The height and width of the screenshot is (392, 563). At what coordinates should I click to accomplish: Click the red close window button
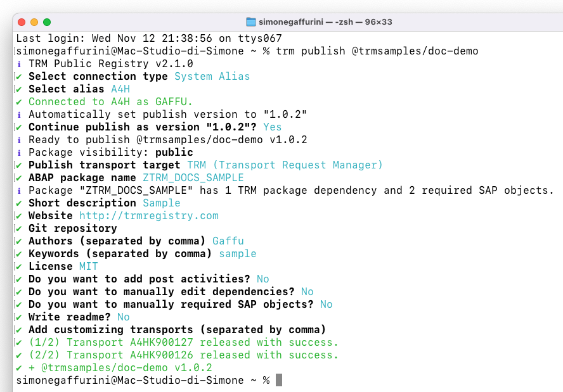tap(22, 22)
